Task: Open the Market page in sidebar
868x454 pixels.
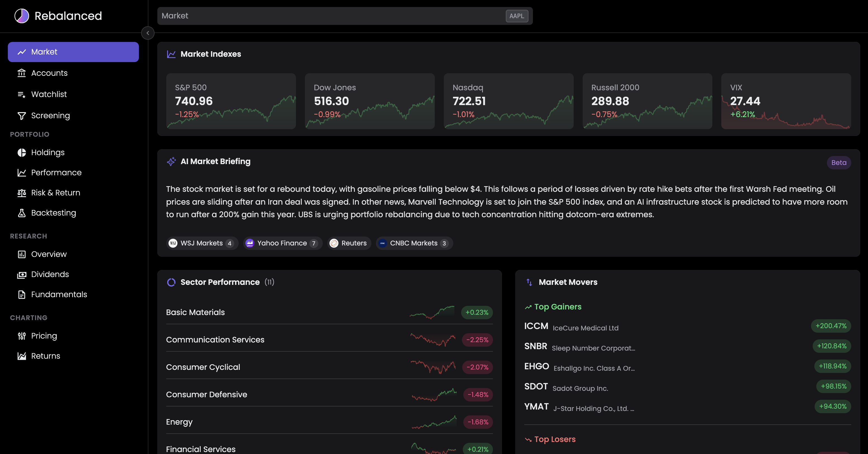Action: click(x=73, y=52)
